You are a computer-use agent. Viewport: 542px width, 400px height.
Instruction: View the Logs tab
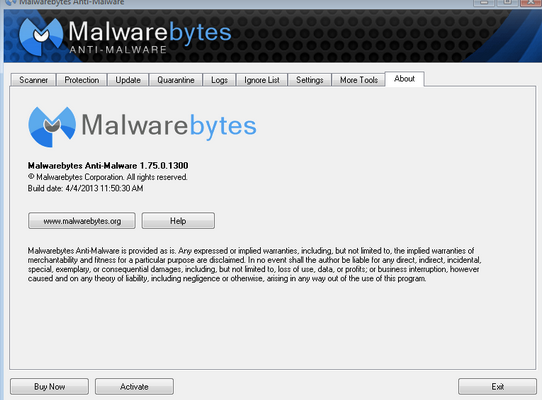(219, 80)
